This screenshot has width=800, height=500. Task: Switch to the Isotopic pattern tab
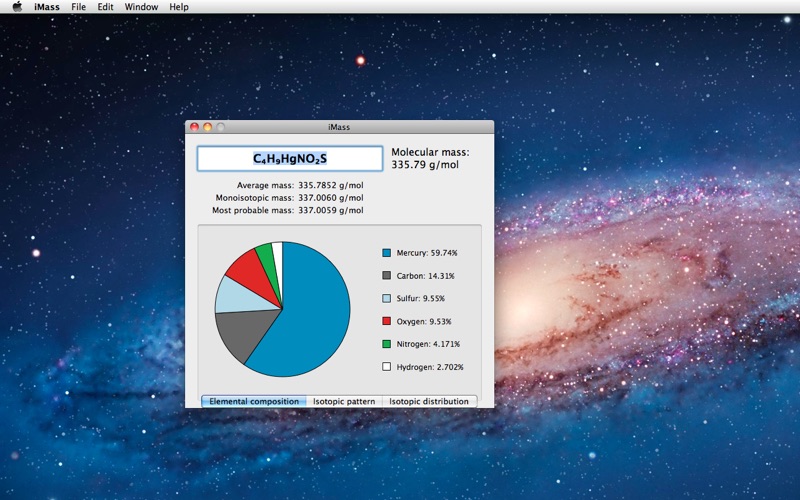coord(344,401)
